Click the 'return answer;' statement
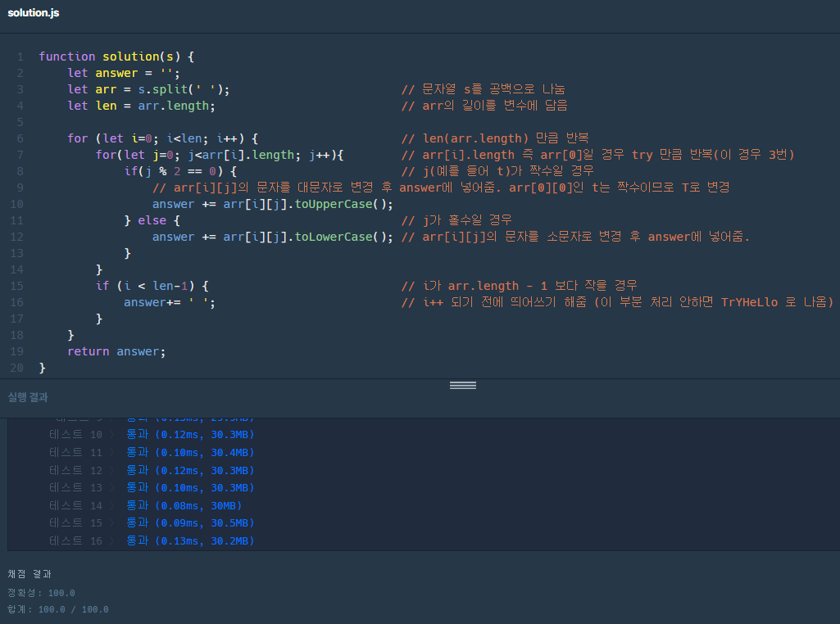Screen dimensions: 840x624 (x=117, y=351)
